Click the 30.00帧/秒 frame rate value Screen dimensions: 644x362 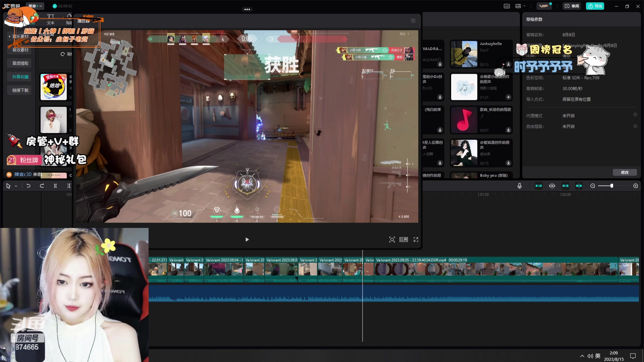[x=572, y=89]
